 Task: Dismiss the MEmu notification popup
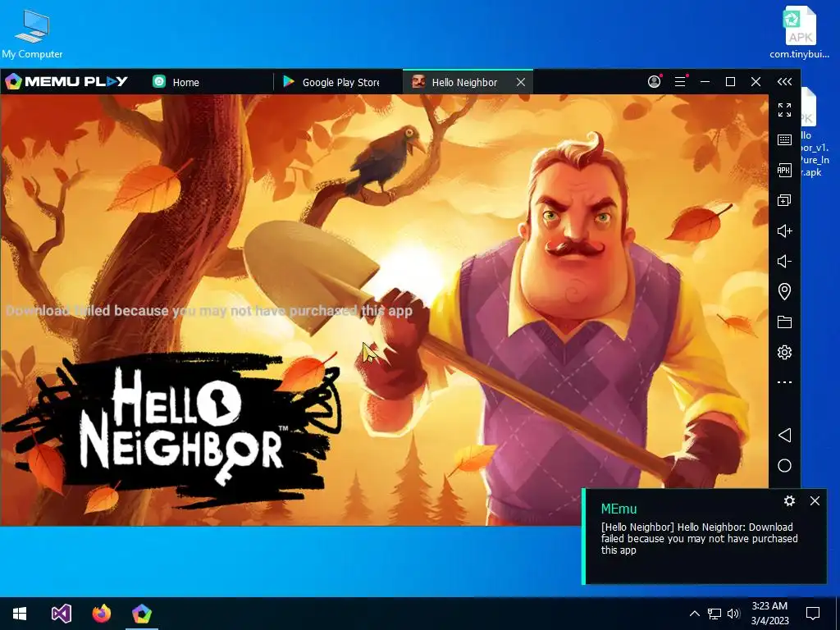point(815,501)
